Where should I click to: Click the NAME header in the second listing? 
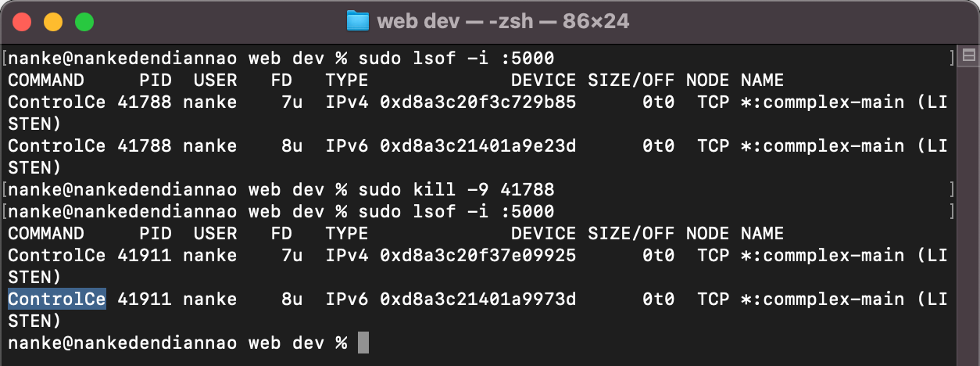[762, 233]
